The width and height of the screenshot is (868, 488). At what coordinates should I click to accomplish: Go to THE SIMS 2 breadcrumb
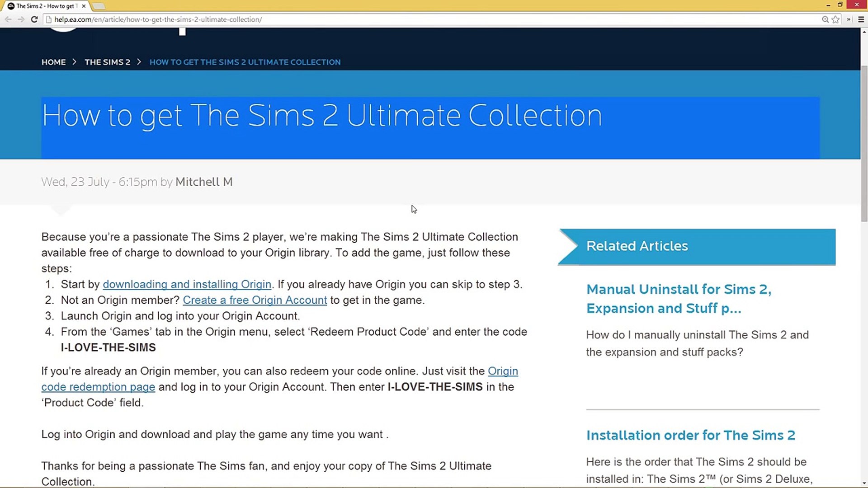107,62
